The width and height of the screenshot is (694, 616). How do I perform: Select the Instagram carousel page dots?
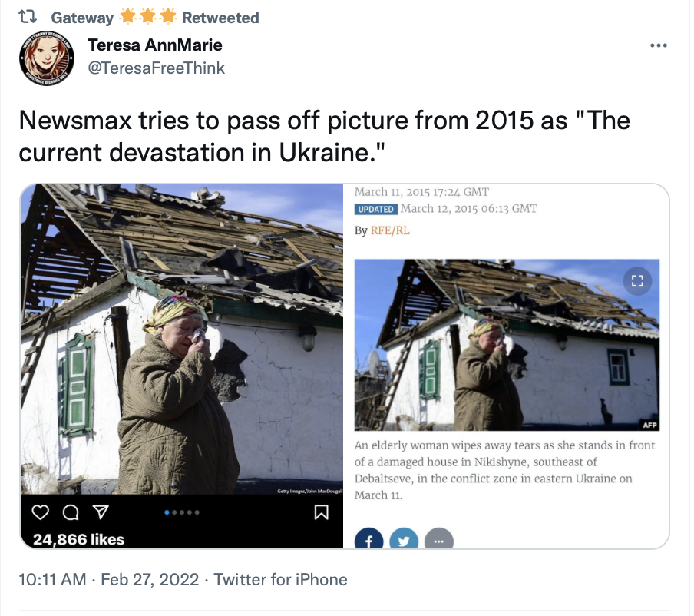tap(182, 512)
